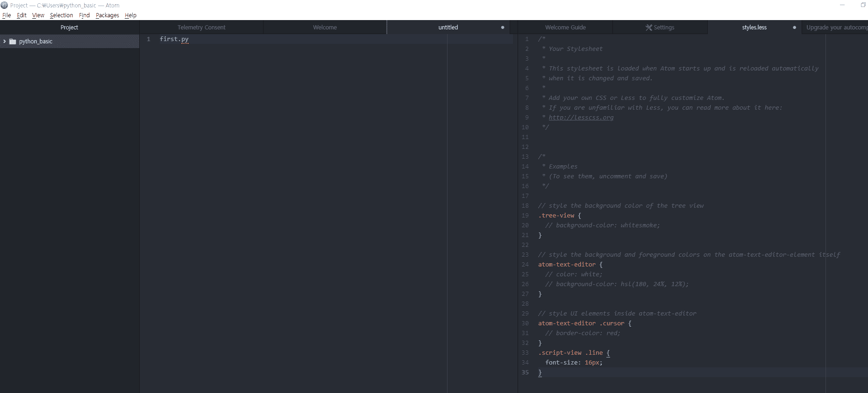The height and width of the screenshot is (393, 868).
Task: Open the Packages menu
Action: click(x=107, y=15)
